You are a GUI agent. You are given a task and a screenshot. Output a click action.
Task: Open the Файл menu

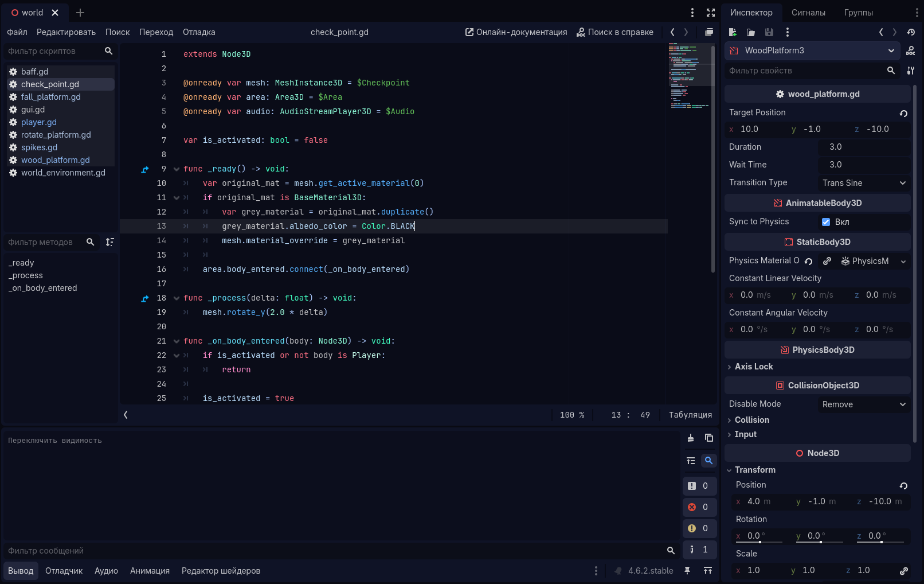[17, 32]
